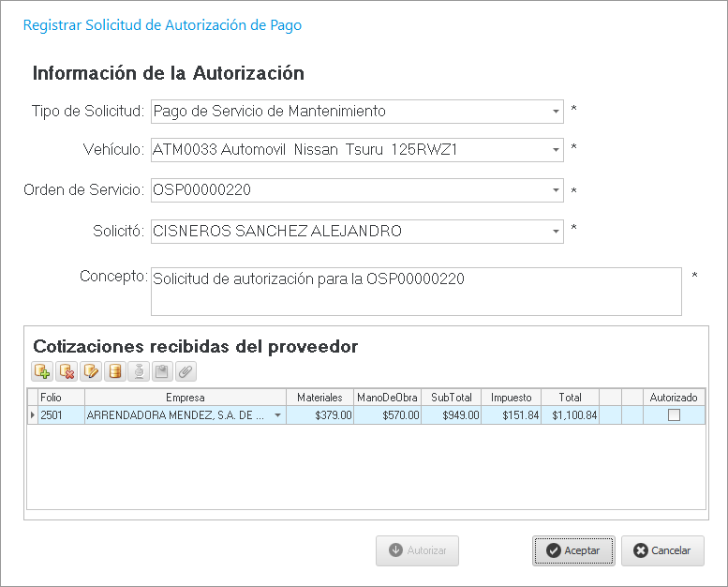This screenshot has width=728, height=587.
Task: Expand the Vehículo dropdown list
Action: point(555,150)
